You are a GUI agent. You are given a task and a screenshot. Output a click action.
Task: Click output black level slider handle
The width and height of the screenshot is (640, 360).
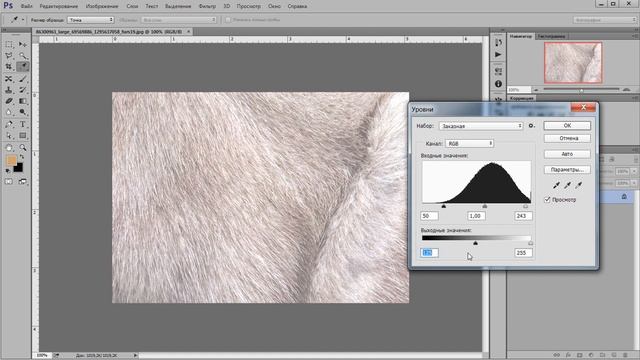(475, 243)
